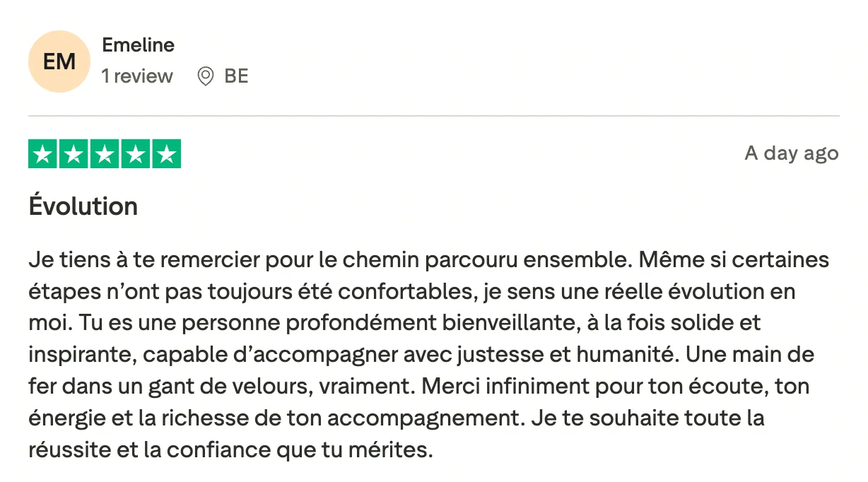Screen dimensions: 868x482
Task: Select the third green rating star
Action: (x=105, y=154)
